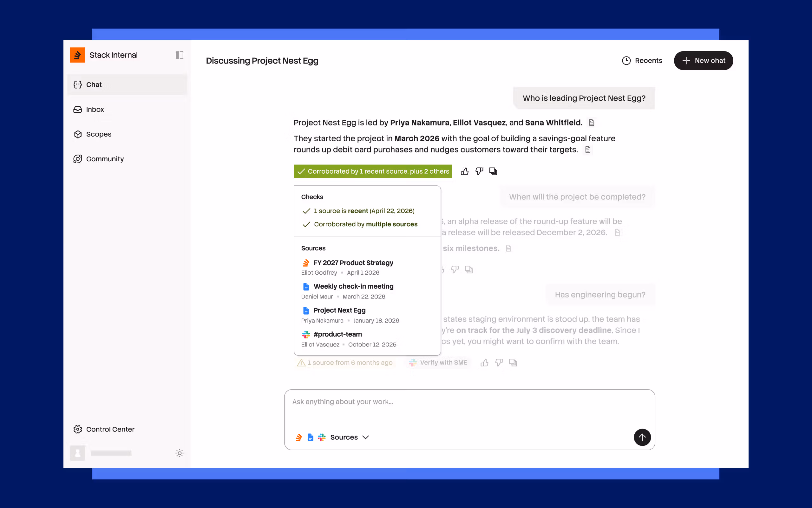812x508 pixels.
Task: Copy the Project Nest Egg leaders answer
Action: click(493, 171)
